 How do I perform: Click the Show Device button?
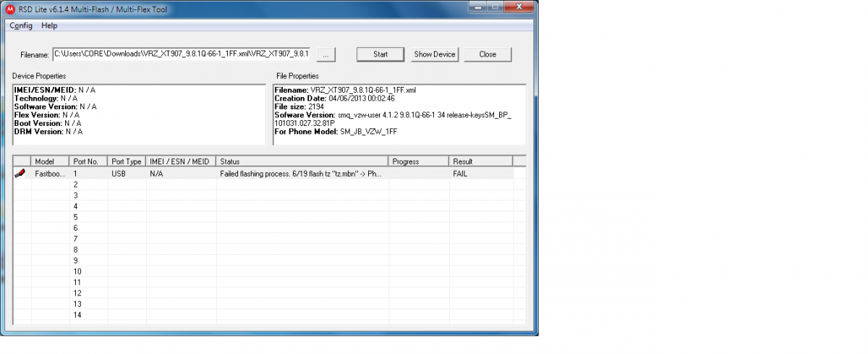(435, 54)
